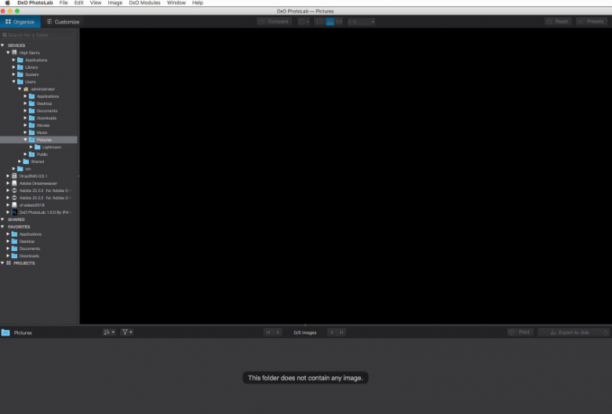612x414 pixels.
Task: Toggle the highlighted blue fullscreen view icon
Action: coord(330,21)
